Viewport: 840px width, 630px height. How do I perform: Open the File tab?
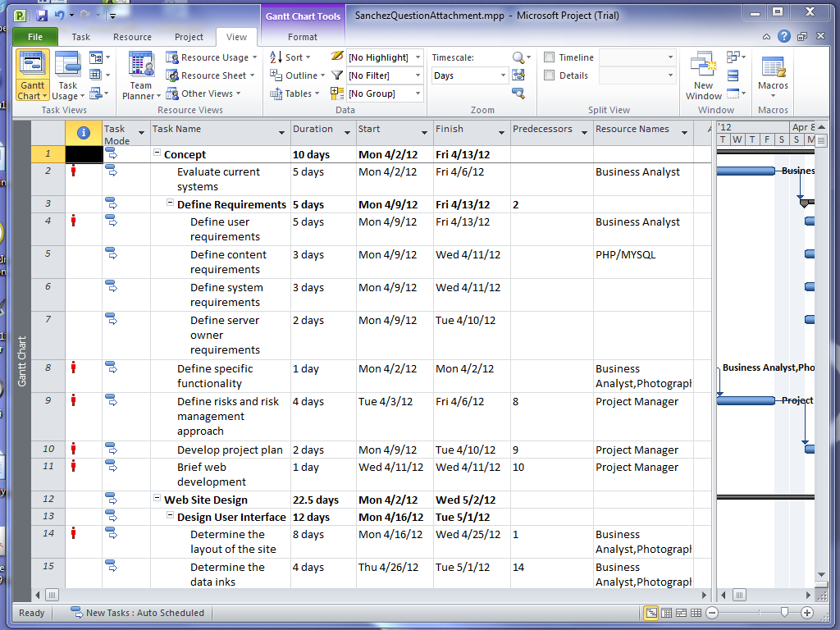tap(35, 37)
